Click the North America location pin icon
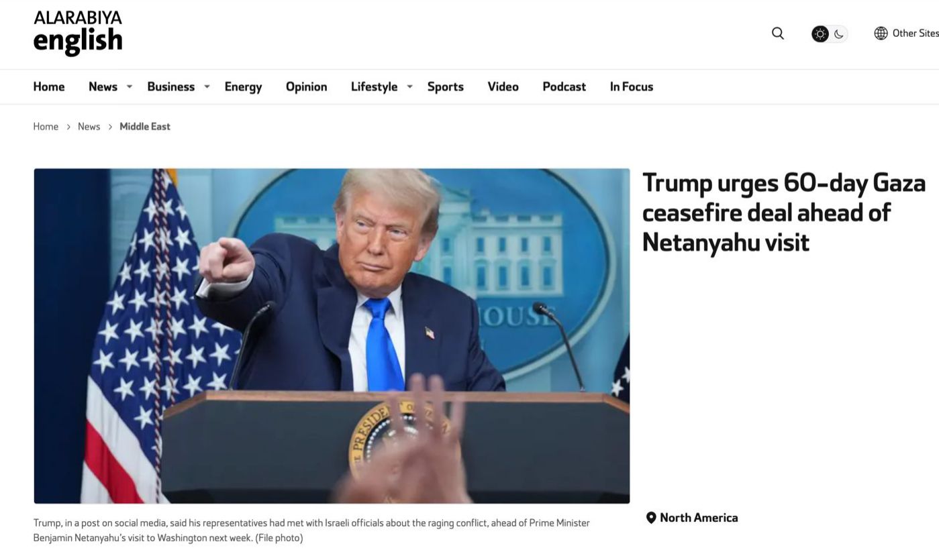Screen dimensions: 939x560 (650, 518)
